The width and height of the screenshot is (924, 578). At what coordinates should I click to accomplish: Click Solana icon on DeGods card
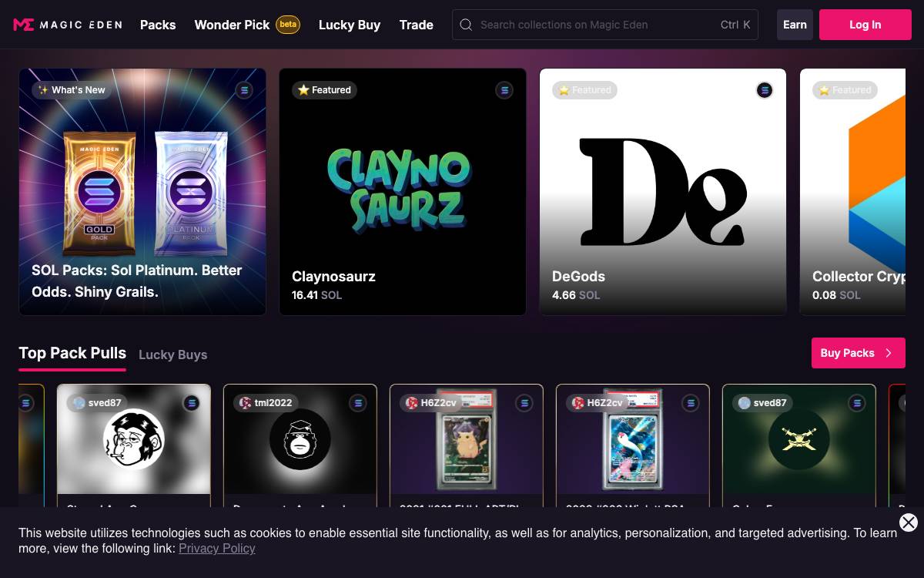click(x=765, y=90)
